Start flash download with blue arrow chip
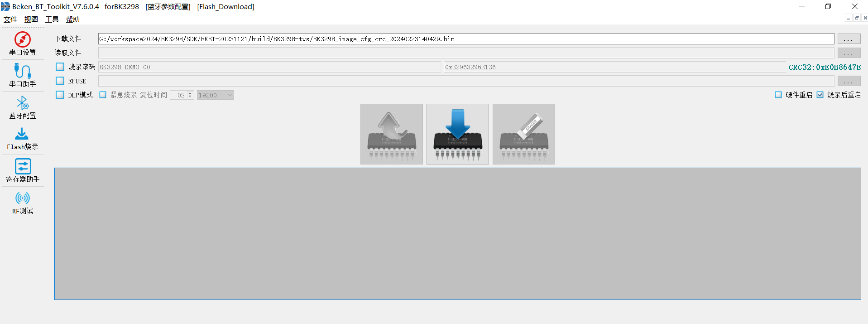The image size is (868, 324). [x=457, y=134]
